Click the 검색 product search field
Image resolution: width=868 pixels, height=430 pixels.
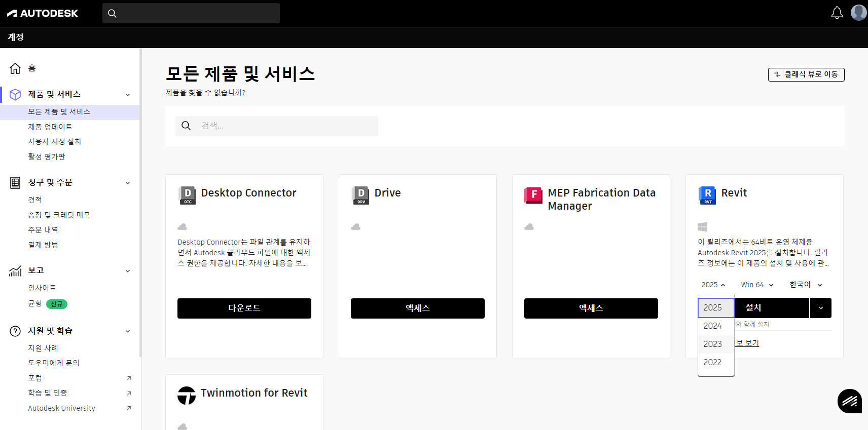click(284, 126)
